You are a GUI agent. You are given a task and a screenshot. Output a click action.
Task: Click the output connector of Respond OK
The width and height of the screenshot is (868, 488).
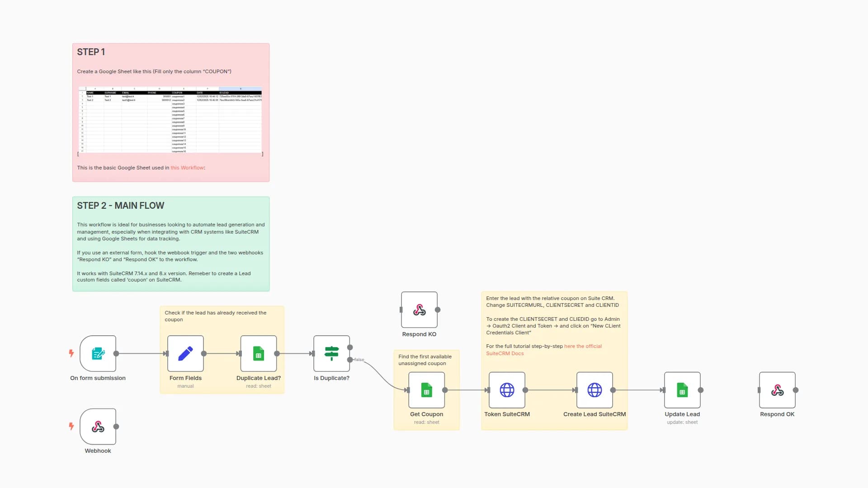[796, 390]
